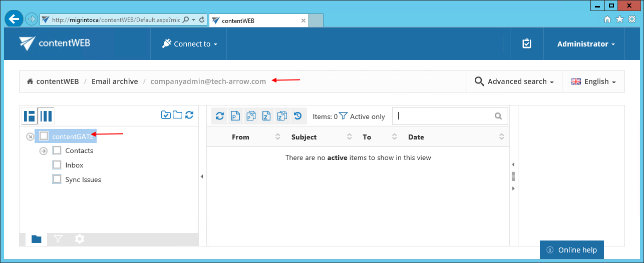Refresh the folder tree
Image resolution: width=644 pixels, height=263 pixels.
[x=189, y=115]
